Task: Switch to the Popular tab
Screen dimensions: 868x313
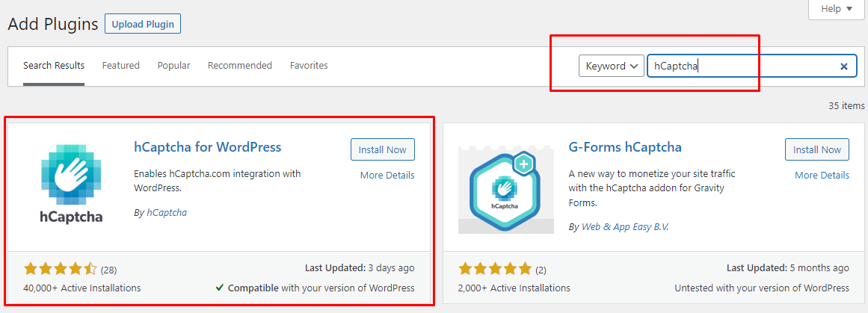Action: click(173, 65)
